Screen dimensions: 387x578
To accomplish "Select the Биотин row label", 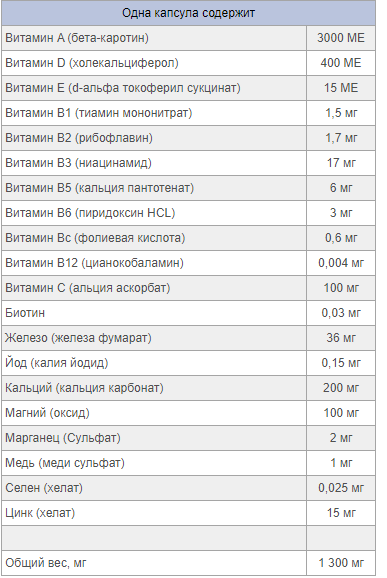I will (25, 313).
